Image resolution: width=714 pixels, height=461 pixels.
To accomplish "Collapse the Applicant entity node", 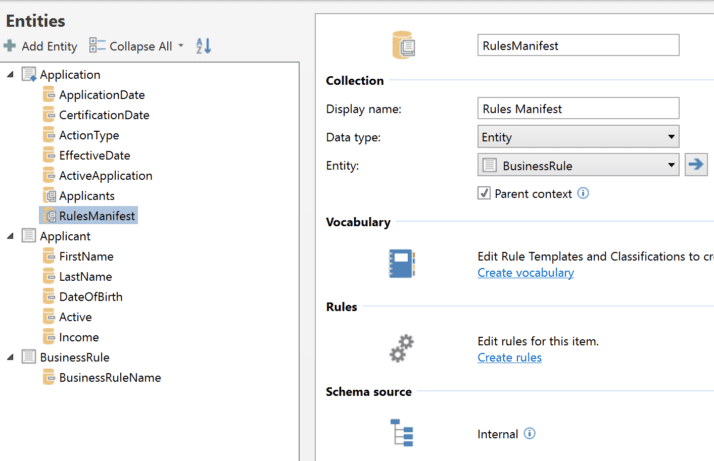I will point(10,236).
